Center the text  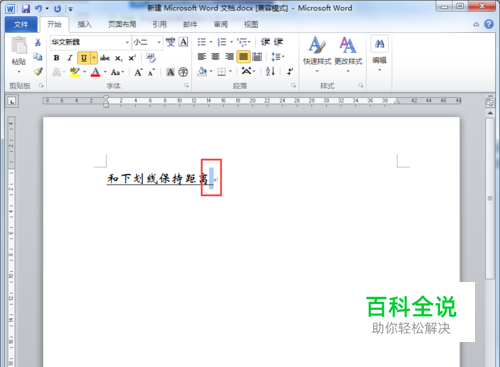(x=215, y=57)
